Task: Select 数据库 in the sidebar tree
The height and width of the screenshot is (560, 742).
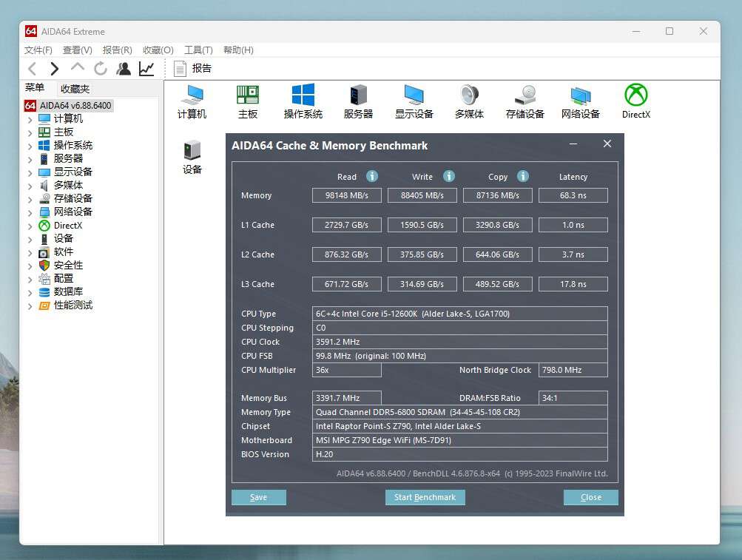Action: [x=68, y=291]
